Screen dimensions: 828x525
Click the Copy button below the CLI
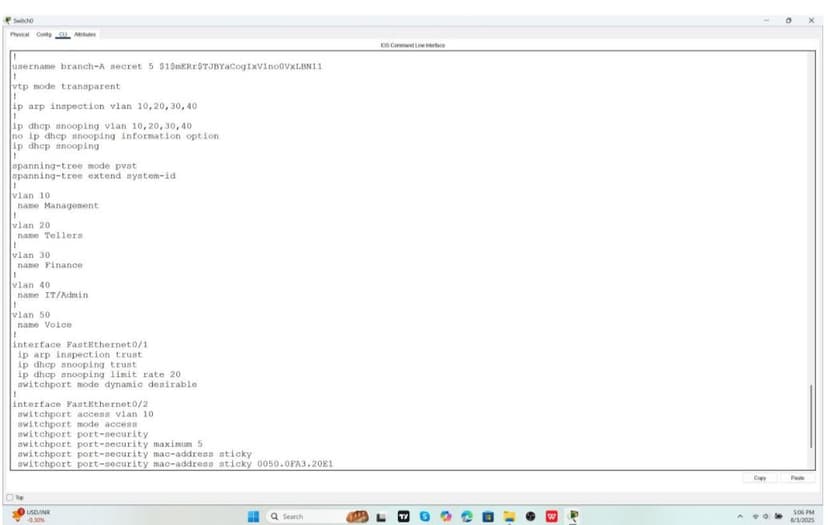coord(759,478)
